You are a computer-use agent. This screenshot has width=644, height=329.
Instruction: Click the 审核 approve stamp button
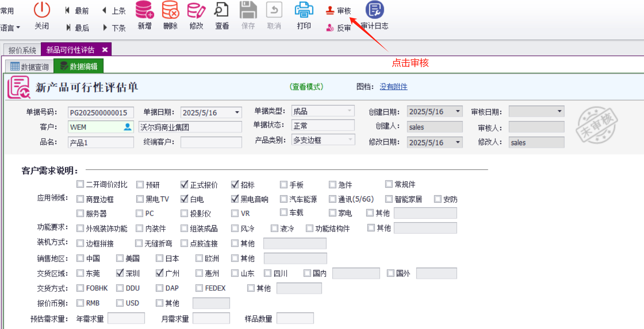pos(339,11)
